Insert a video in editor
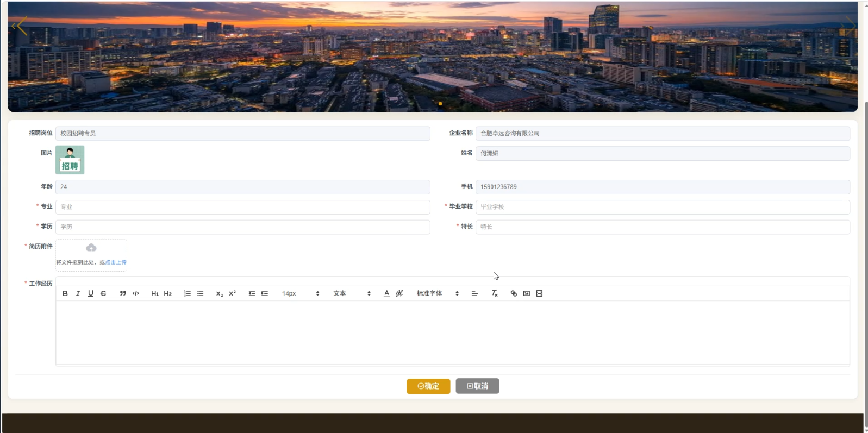Viewport: 868px width, 433px height. [x=539, y=293]
